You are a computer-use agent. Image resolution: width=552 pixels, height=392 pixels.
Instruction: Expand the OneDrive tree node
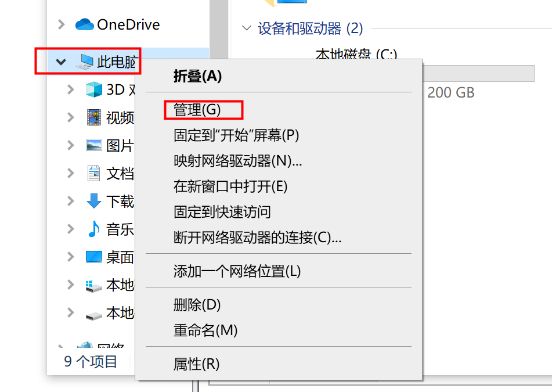62,24
